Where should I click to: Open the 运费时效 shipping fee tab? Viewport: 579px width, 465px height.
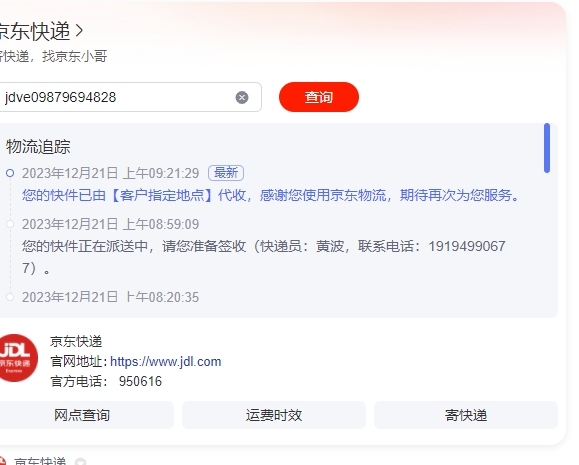(x=274, y=415)
